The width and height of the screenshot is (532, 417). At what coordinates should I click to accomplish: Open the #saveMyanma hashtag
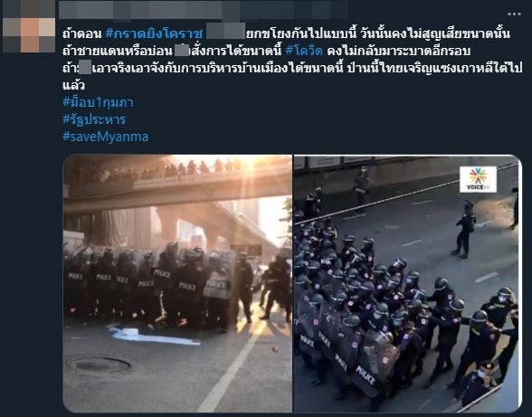tap(106, 137)
